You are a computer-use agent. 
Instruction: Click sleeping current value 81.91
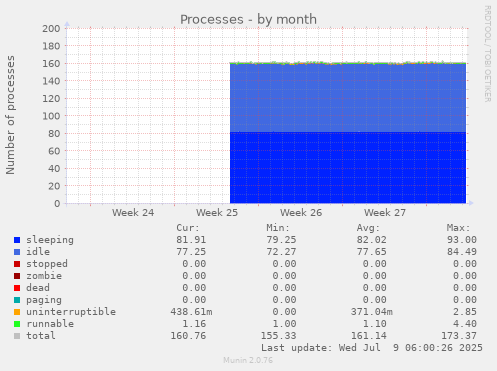point(191,240)
